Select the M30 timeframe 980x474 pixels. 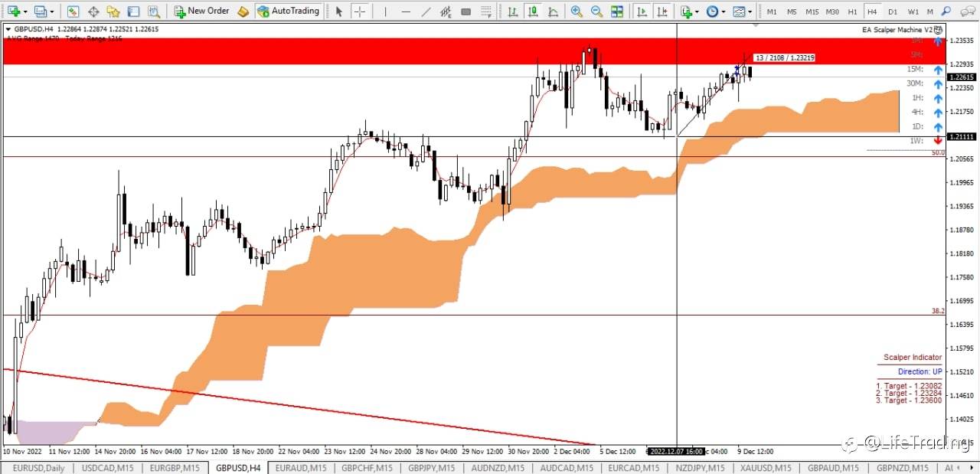[x=833, y=11]
